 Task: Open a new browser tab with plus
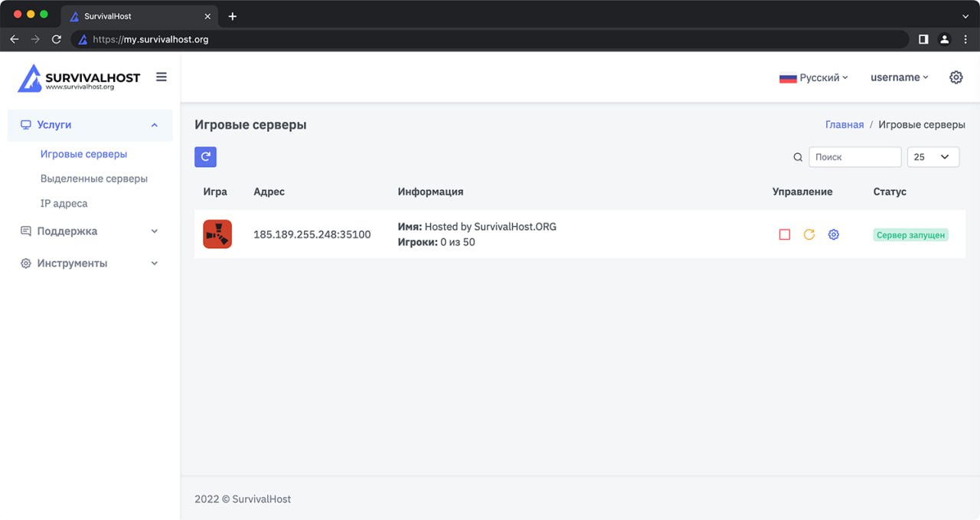point(233,16)
